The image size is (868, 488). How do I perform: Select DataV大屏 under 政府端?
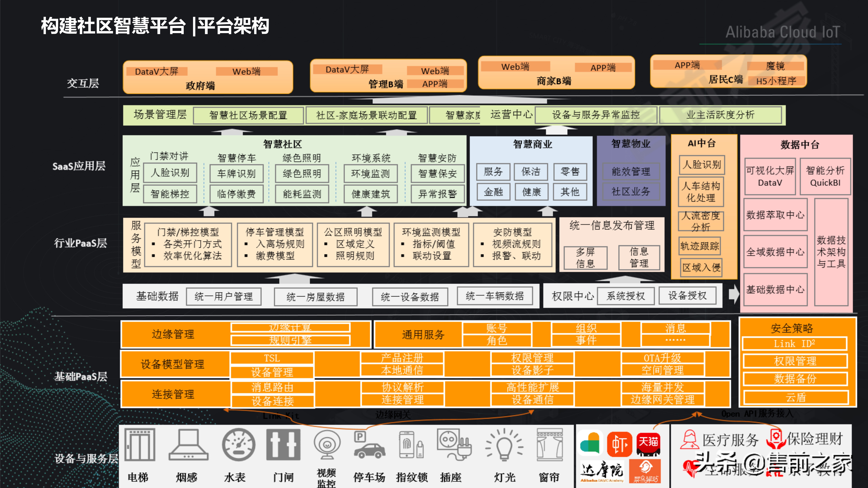pyautogui.click(x=157, y=71)
